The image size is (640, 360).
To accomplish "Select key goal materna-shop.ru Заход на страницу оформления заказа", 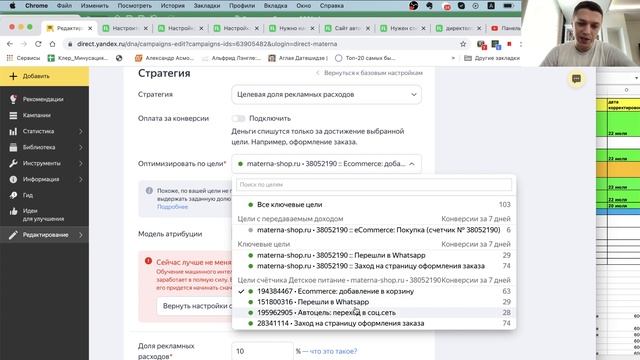I will (x=373, y=266).
